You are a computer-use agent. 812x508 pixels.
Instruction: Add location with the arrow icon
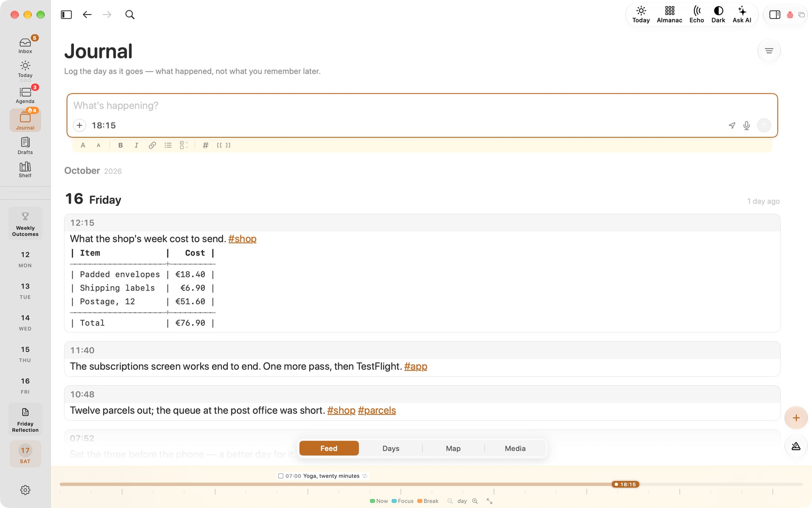point(732,126)
